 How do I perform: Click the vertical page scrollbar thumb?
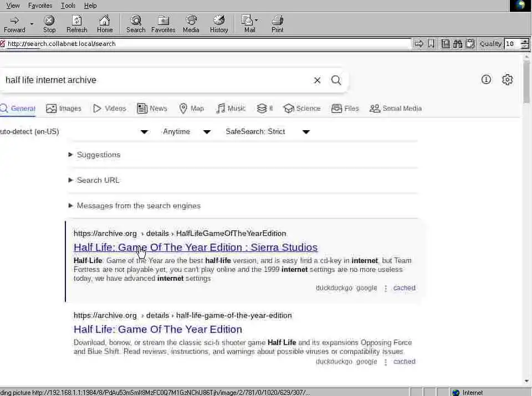526,82
